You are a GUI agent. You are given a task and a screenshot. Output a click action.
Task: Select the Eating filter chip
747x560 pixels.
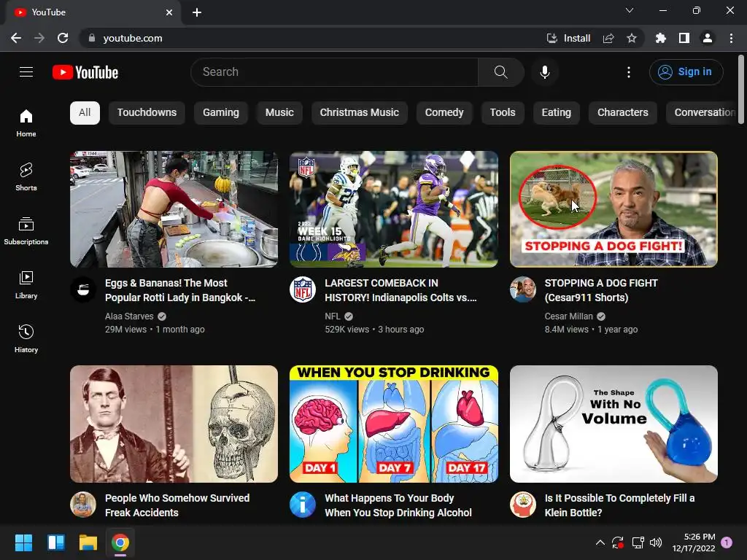pos(556,113)
